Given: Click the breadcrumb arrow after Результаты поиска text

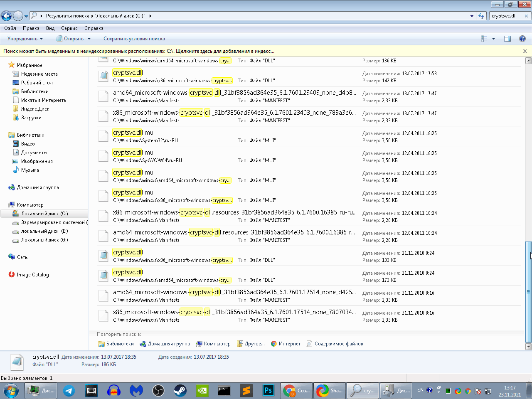Looking at the screenshot, I should coord(150,16).
